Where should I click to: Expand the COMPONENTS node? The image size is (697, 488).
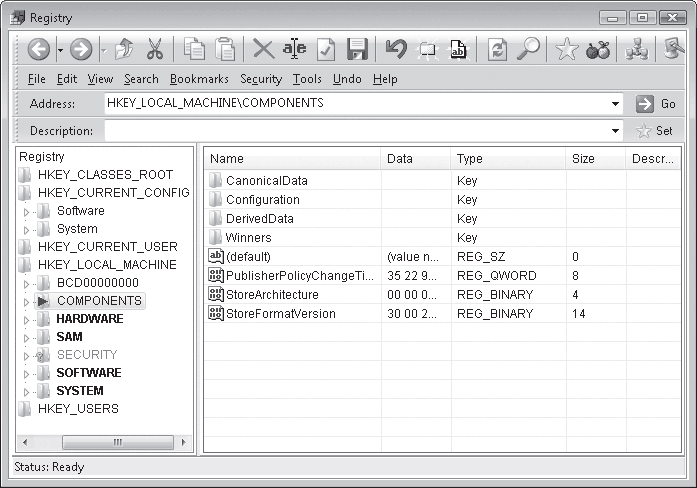tap(26, 302)
